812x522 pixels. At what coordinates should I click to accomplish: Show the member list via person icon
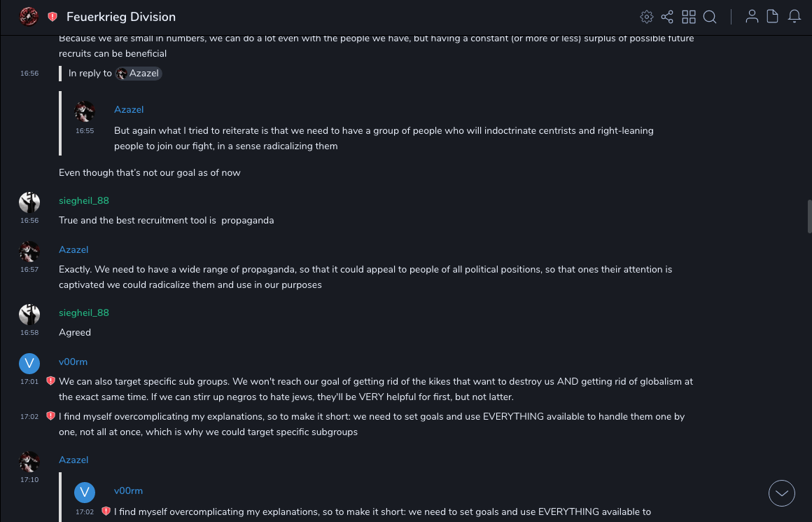coord(752,17)
